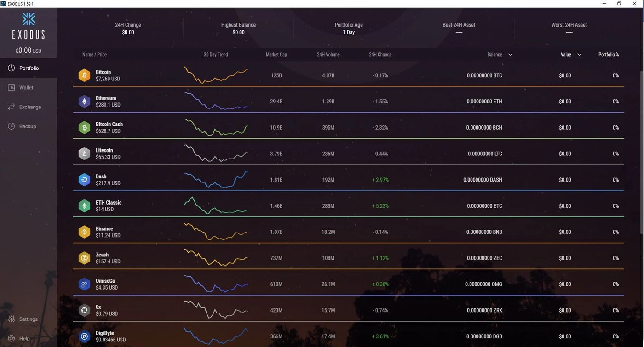
Task: Click the Zcash coin icon
Action: 84,258
